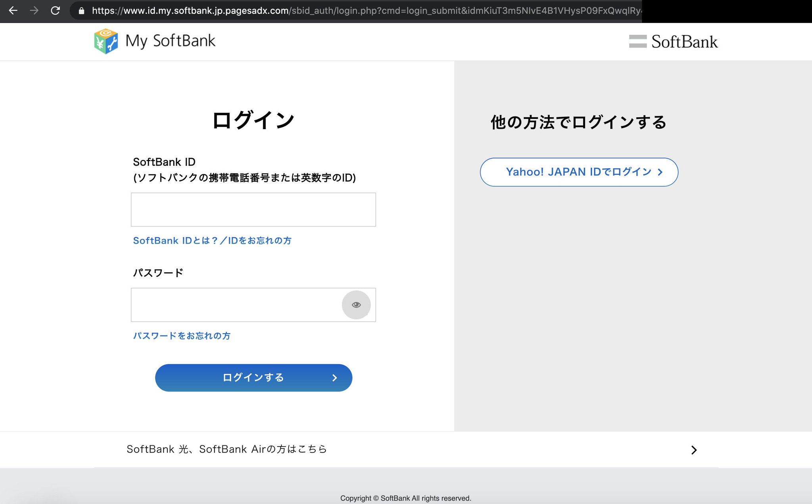Click the パスワード input field

coord(236,305)
